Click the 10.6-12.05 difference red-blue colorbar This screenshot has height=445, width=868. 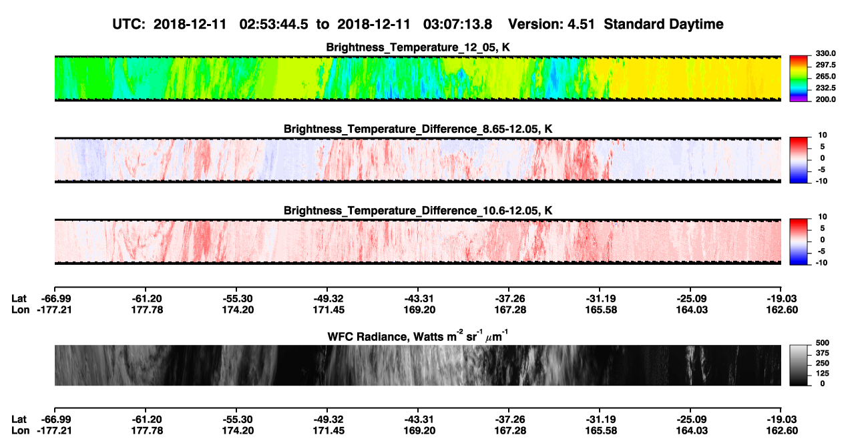(x=799, y=240)
